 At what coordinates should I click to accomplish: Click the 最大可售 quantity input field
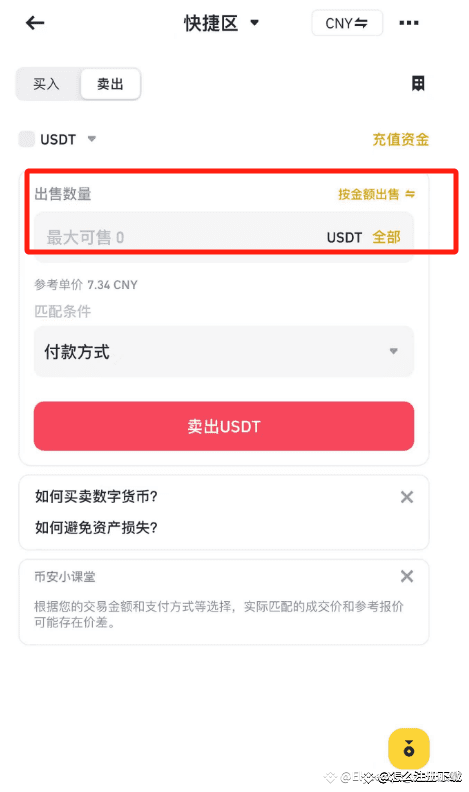coord(224,237)
